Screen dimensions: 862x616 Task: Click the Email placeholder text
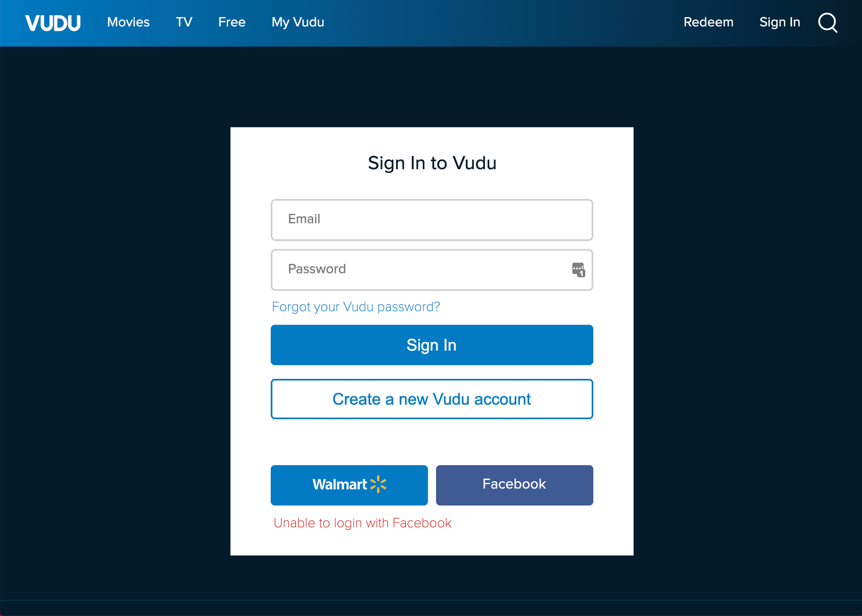click(304, 219)
